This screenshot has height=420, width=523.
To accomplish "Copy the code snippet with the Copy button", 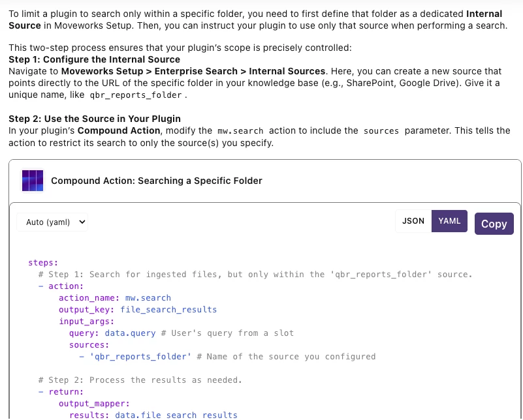I will click(x=494, y=224).
